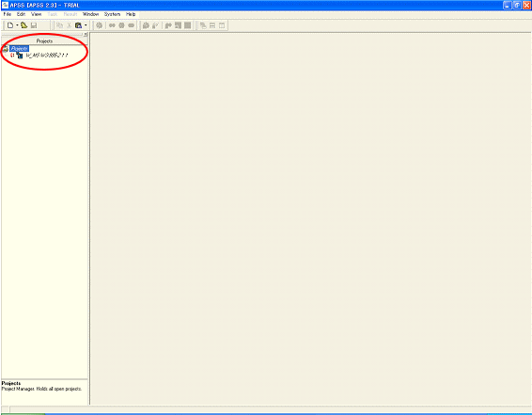The width and height of the screenshot is (532, 415).
Task: Click the Projects panel header
Action: coord(44,41)
